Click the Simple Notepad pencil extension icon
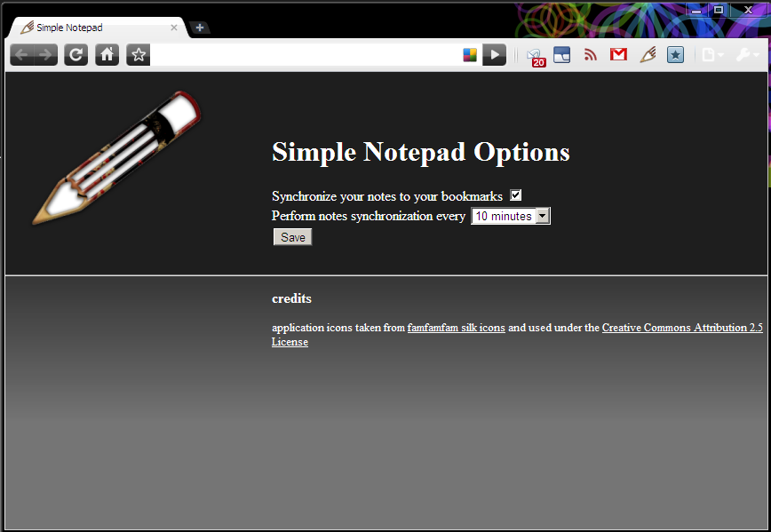 [x=648, y=54]
